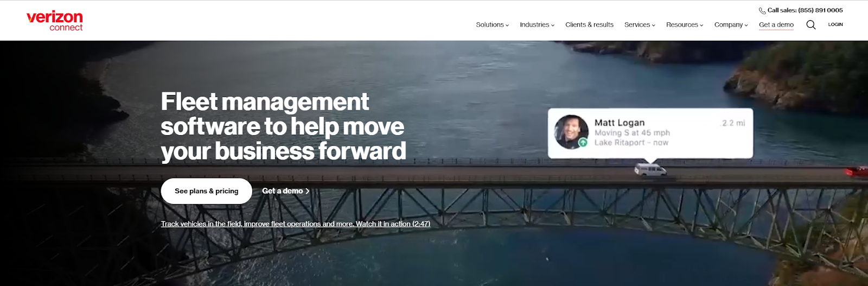Click the Matt Logan vehicle info card
This screenshot has height=286, width=868.
point(650,133)
